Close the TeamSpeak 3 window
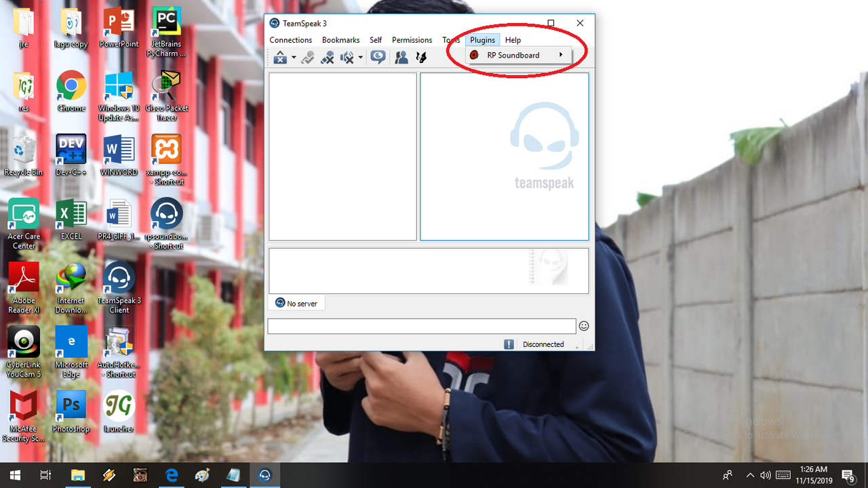868x488 pixels. [580, 23]
